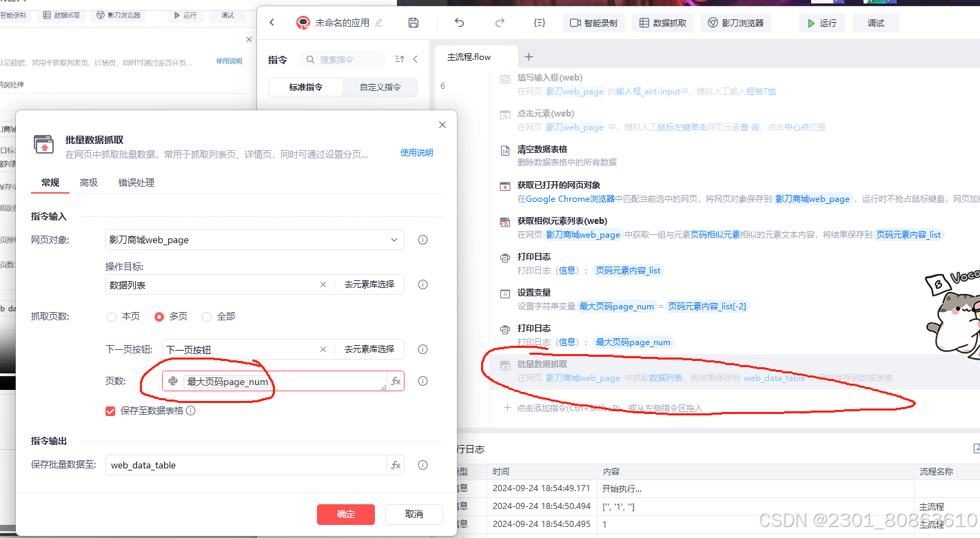Screen dimensions: 980x538
Task: Start 智能录制 smart recording
Action: 593,23
